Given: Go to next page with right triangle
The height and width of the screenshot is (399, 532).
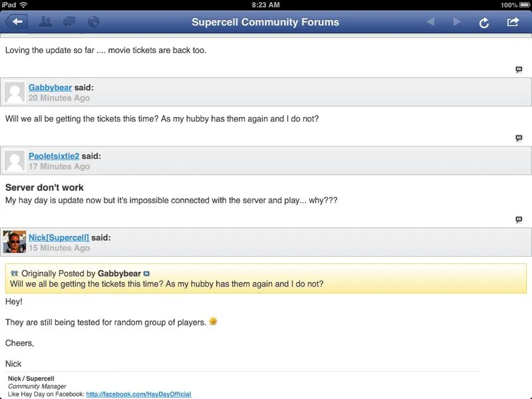Looking at the screenshot, I should (x=457, y=22).
